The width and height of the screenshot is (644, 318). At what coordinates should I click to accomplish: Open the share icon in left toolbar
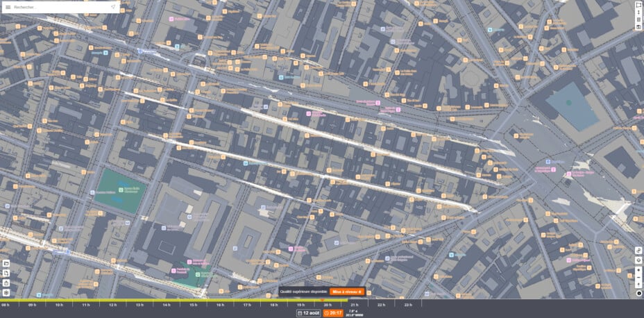pyautogui.click(x=6, y=283)
